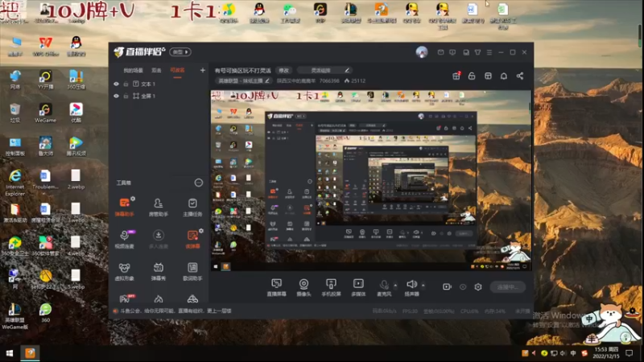Screen dimensions: 644x362
Task: Open the 虚拟形象 virtual avatar tool
Action: coord(125,271)
